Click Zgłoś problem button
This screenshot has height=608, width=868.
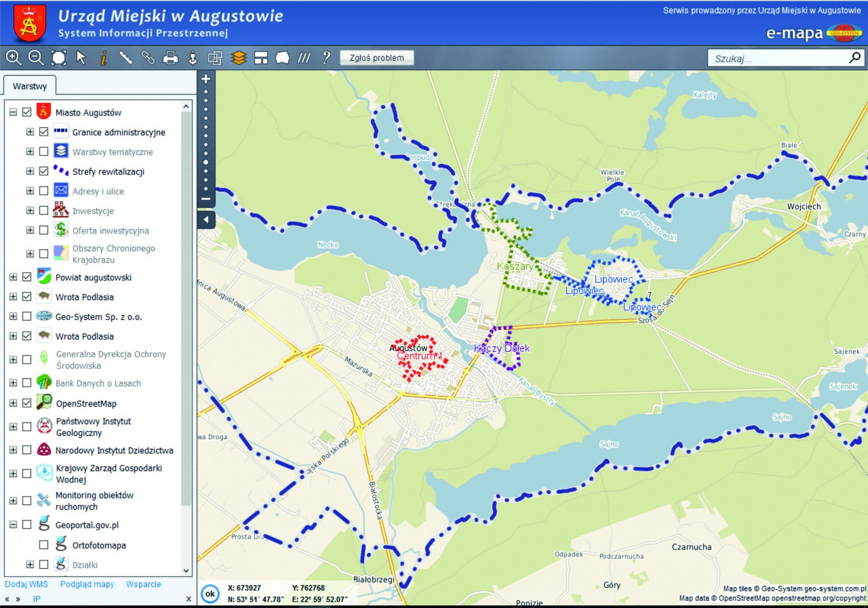click(377, 57)
